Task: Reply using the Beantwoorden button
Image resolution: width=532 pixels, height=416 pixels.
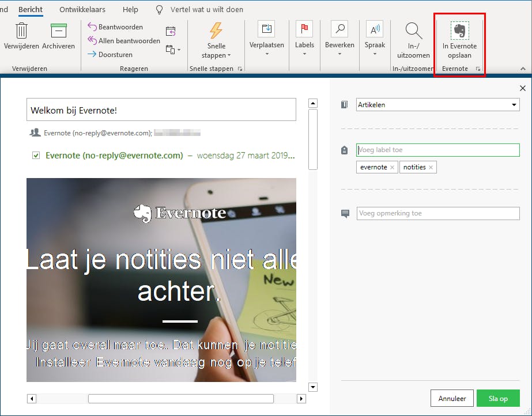Action: pyautogui.click(x=115, y=27)
